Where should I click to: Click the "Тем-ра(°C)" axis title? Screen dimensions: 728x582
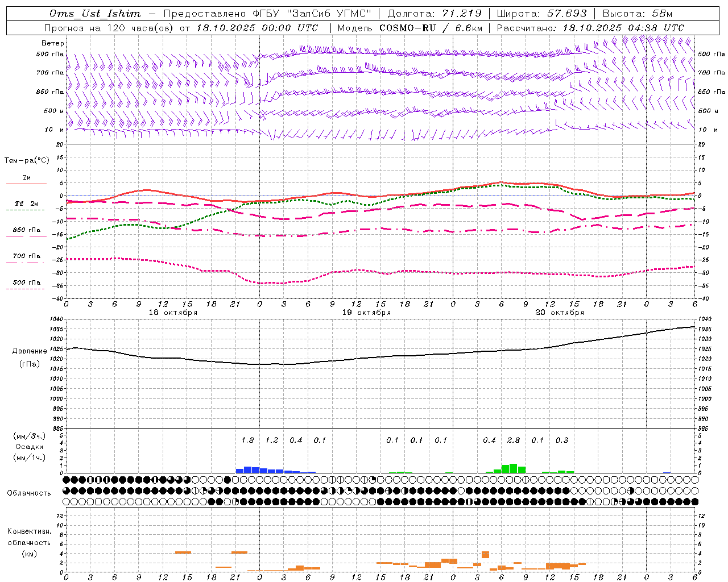coord(27,160)
